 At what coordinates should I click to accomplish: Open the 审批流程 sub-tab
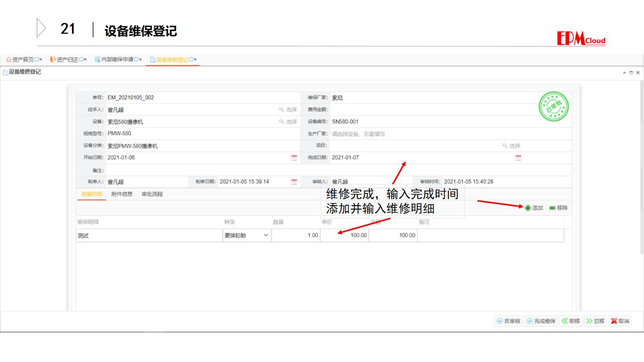click(152, 194)
